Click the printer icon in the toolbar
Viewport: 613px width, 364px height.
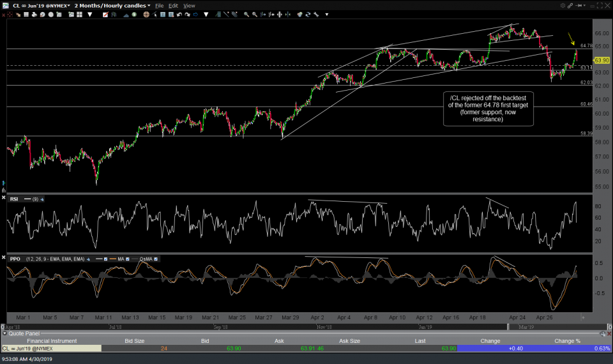tap(34, 15)
